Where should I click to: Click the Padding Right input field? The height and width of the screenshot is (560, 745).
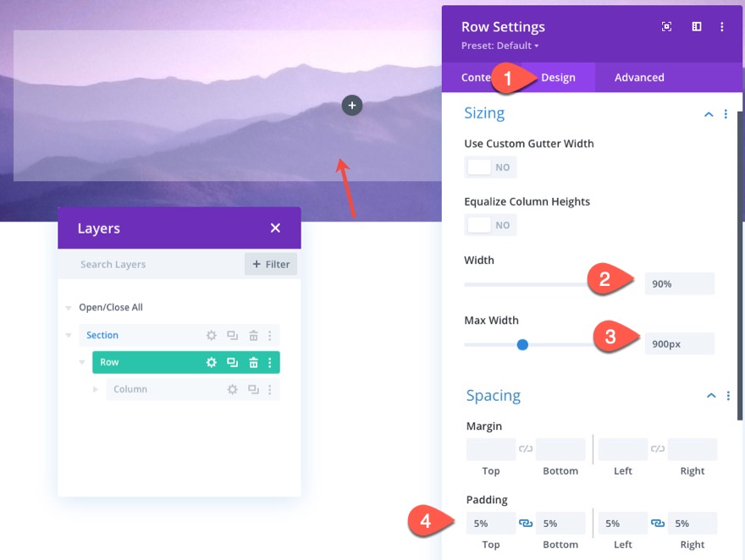point(692,524)
